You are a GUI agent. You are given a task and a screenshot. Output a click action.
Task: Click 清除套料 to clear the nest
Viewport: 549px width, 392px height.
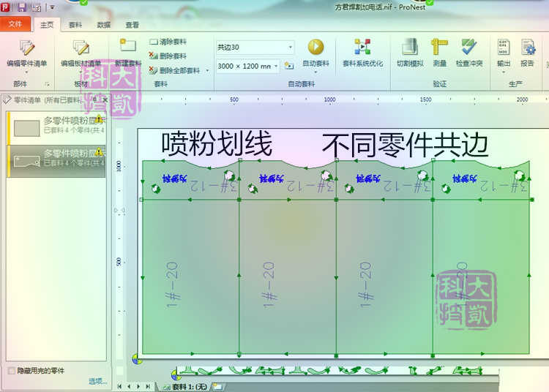tap(168, 42)
